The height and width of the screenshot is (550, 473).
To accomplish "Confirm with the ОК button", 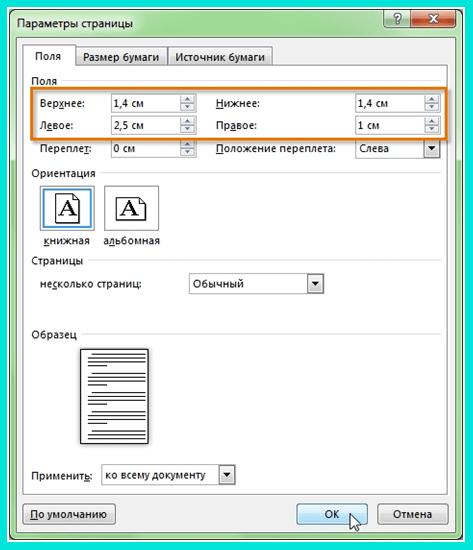I will tap(332, 514).
